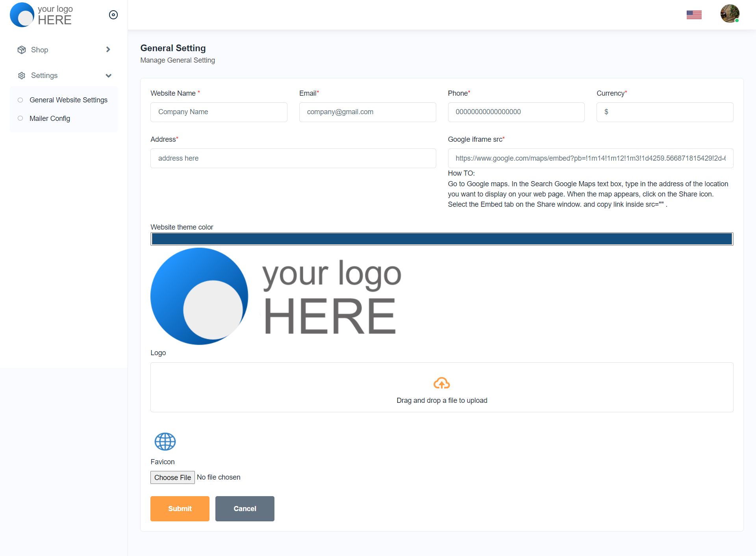
Task: Click the Settings gear icon
Action: 22,76
